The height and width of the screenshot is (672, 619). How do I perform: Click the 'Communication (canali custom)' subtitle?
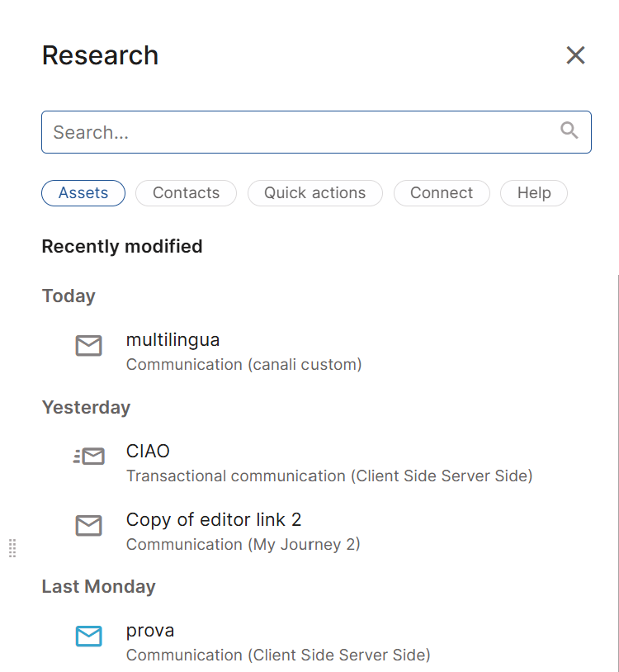click(x=243, y=364)
